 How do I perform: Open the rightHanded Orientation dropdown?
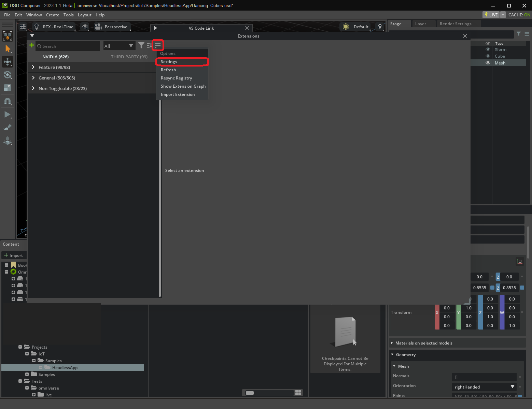pos(484,387)
